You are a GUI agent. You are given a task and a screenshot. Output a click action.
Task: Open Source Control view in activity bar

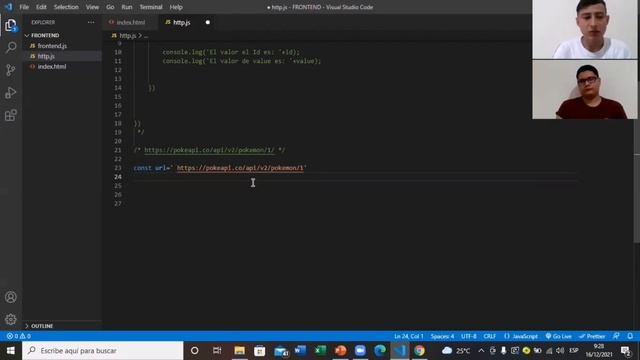tap(11, 70)
